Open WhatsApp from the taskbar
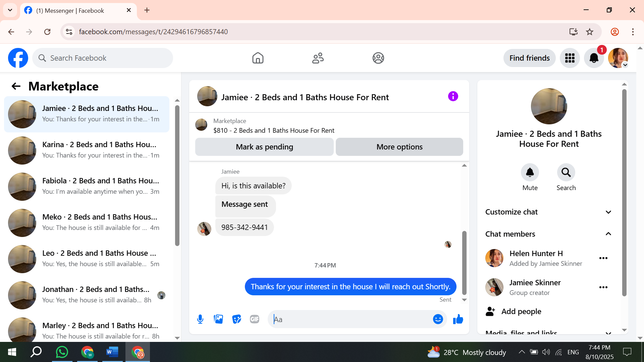Screen dimensions: 644x362 (62, 352)
